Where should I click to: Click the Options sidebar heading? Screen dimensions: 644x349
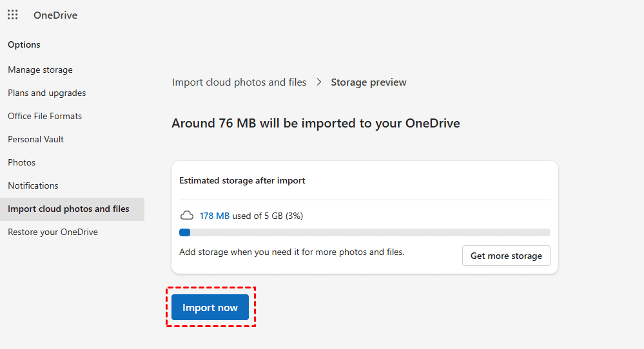pyautogui.click(x=24, y=44)
